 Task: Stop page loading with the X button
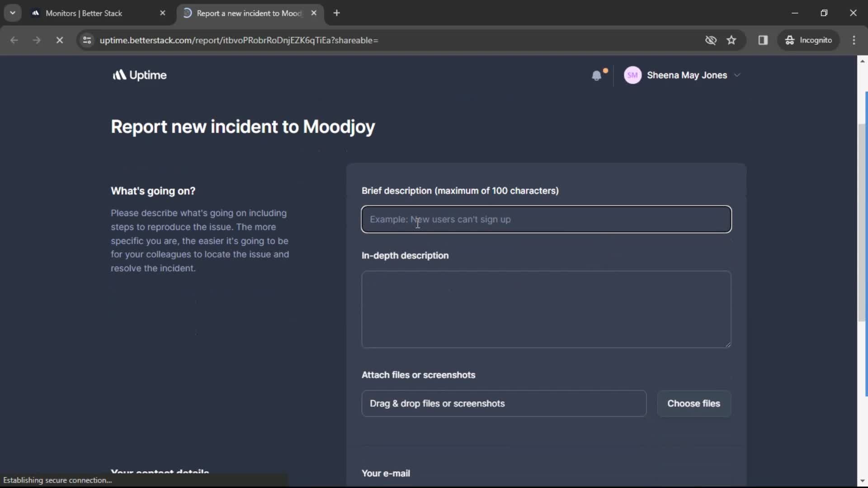59,40
